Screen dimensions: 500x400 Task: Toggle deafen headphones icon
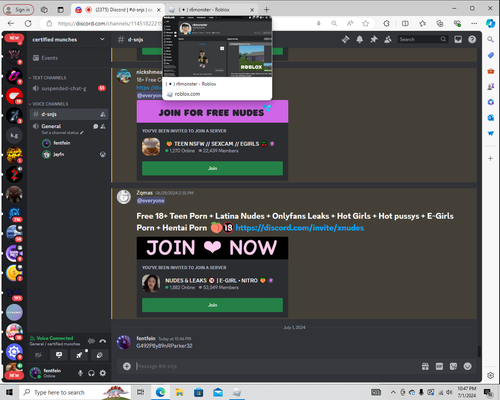click(x=91, y=373)
